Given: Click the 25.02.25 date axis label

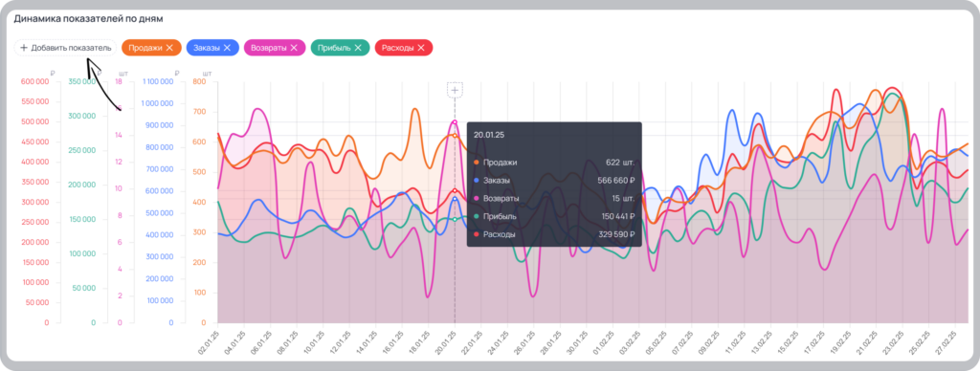Looking at the screenshot, I should tap(919, 343).
